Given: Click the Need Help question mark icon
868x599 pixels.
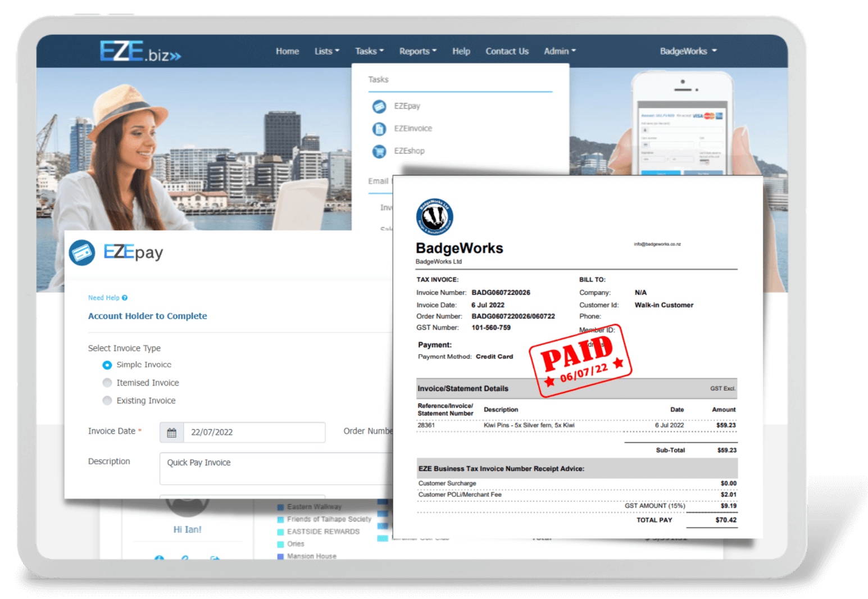Looking at the screenshot, I should (125, 298).
